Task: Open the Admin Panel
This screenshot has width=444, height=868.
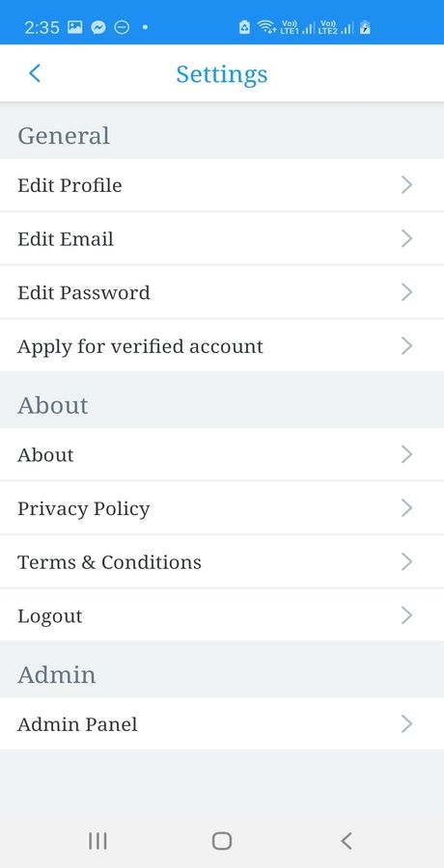Action: pos(222,724)
